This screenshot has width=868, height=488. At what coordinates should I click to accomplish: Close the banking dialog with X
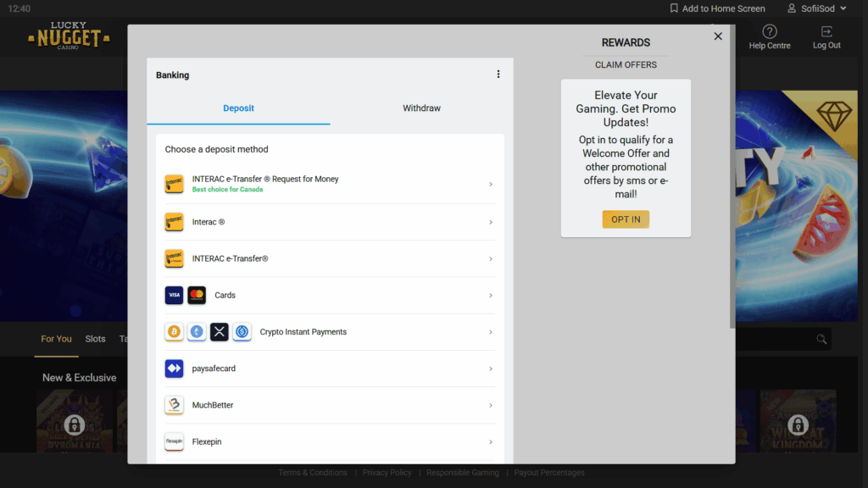(x=718, y=36)
